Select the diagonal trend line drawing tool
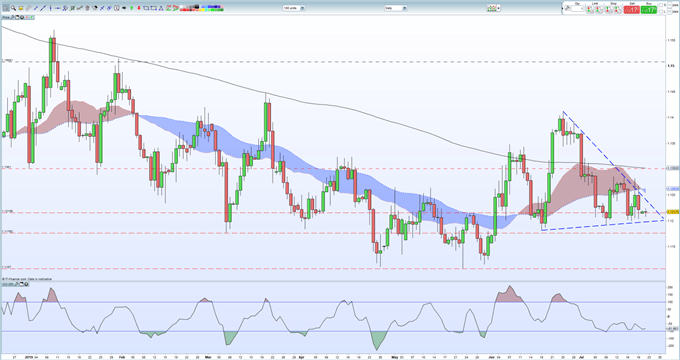The image size is (680, 360). 43,8
